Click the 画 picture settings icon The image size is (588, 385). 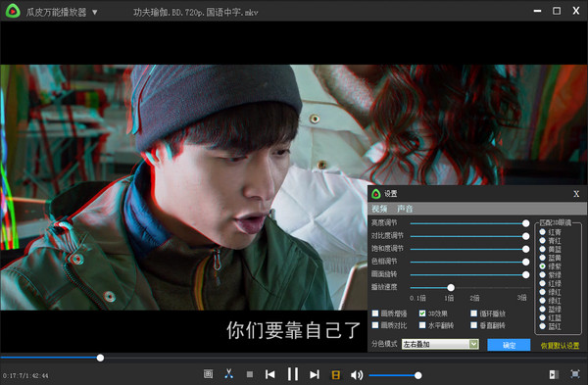point(208,374)
